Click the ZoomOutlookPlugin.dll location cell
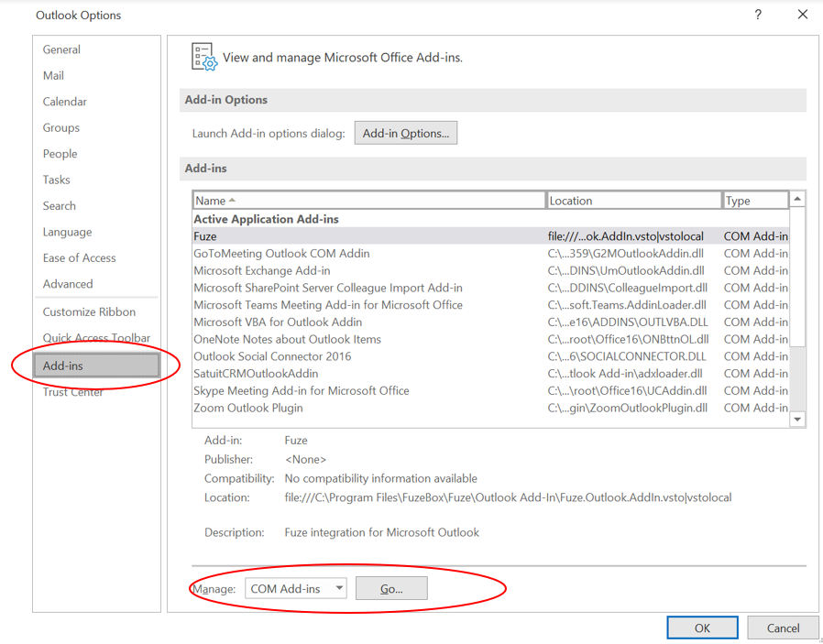This screenshot has width=823, height=644. click(628, 408)
